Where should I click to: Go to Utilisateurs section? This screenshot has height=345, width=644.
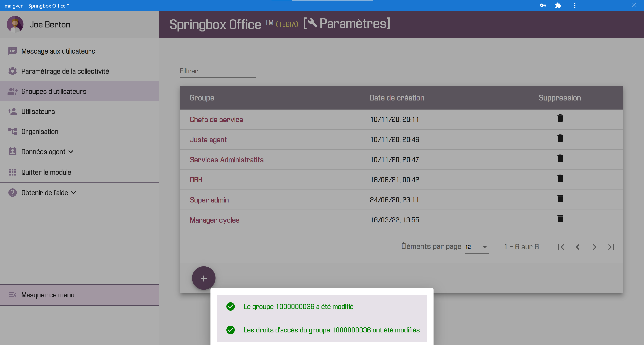coord(79,111)
